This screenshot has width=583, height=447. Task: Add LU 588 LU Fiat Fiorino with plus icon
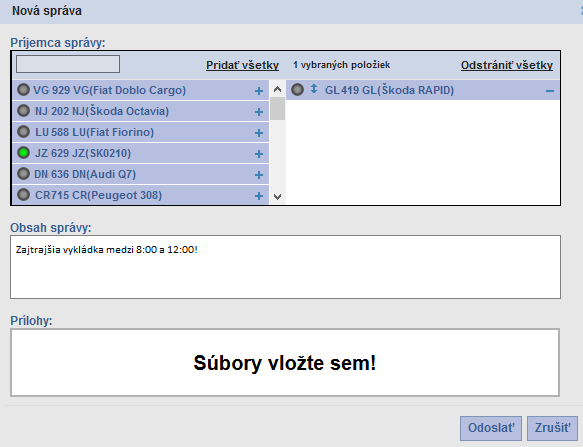point(259,133)
